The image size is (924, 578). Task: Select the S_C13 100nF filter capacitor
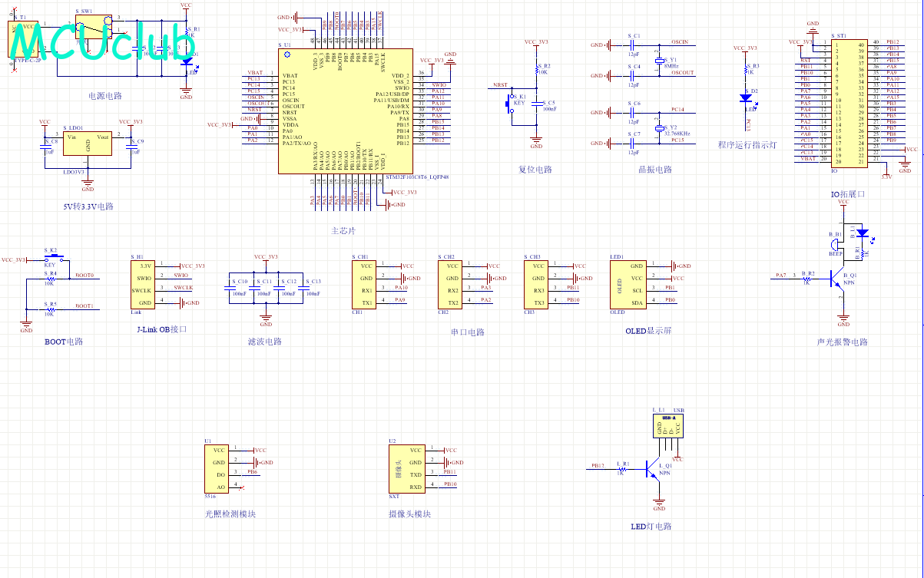[303, 288]
